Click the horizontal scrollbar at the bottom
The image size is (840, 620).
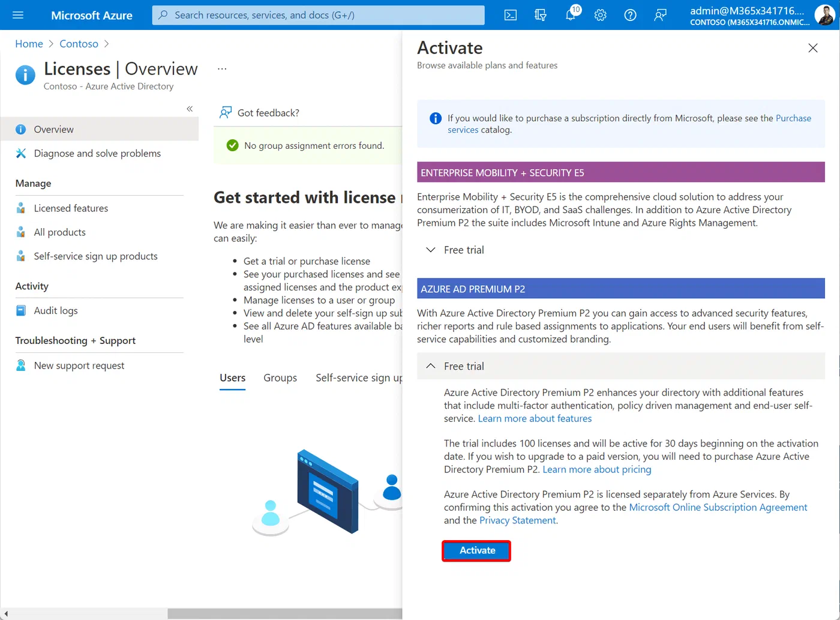click(284, 614)
